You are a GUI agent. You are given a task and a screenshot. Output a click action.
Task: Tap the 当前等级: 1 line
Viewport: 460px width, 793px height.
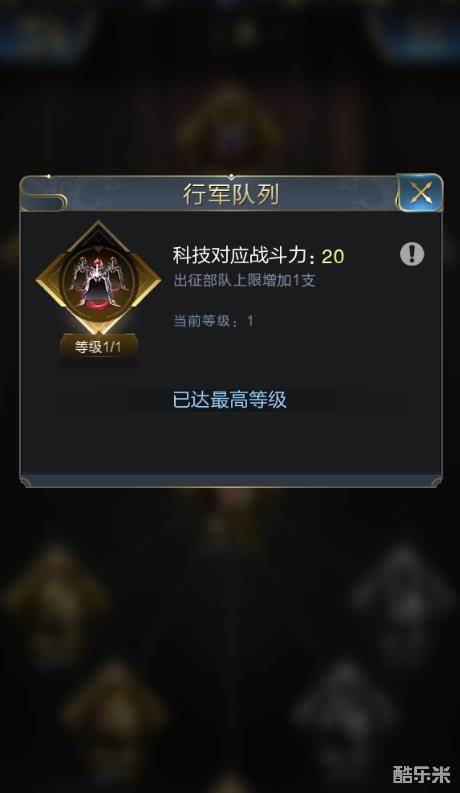[x=213, y=321]
